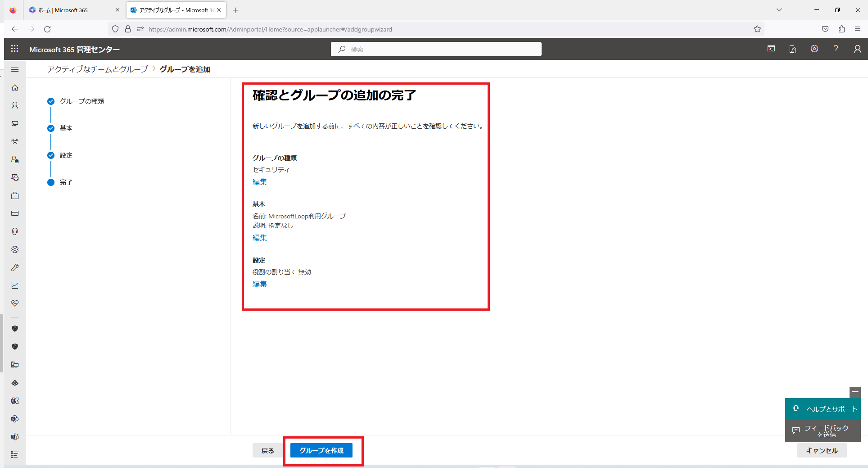Select the アクティブなグループ browser tab
The image size is (868, 471).
(x=176, y=10)
